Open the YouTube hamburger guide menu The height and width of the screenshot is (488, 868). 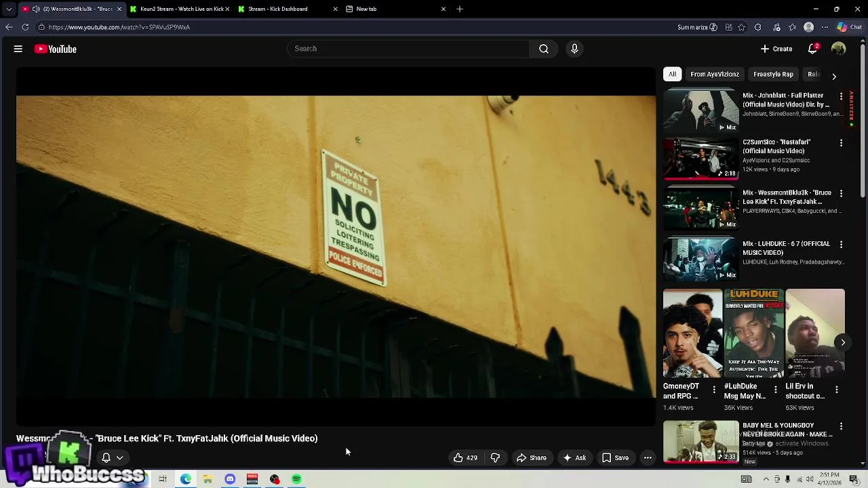[x=18, y=49]
